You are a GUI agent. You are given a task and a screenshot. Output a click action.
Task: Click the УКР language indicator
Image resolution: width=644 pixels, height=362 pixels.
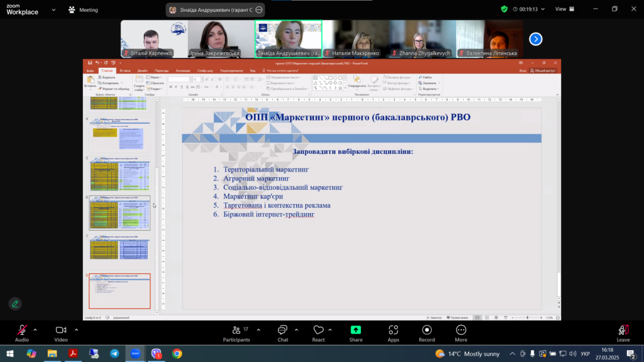(x=586, y=353)
